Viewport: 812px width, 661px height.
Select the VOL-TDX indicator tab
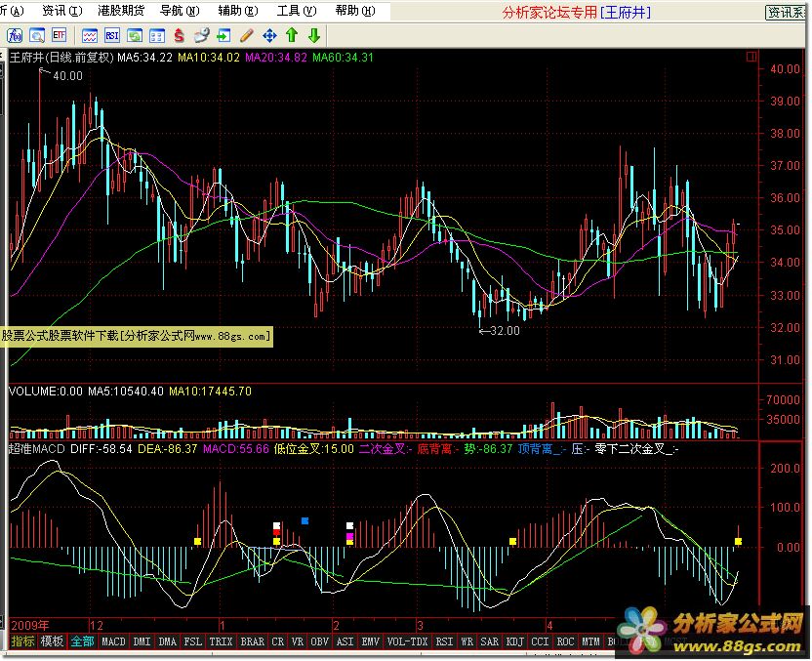click(407, 641)
